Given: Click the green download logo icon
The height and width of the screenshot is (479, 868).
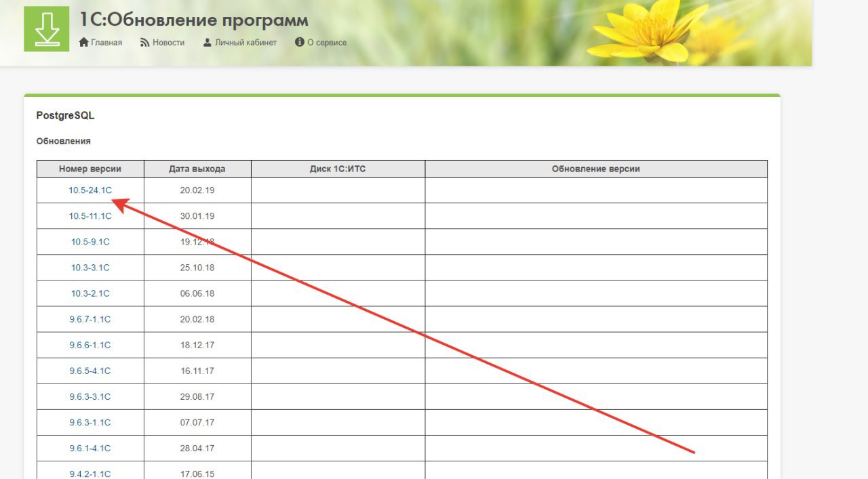Looking at the screenshot, I should pyautogui.click(x=47, y=29).
